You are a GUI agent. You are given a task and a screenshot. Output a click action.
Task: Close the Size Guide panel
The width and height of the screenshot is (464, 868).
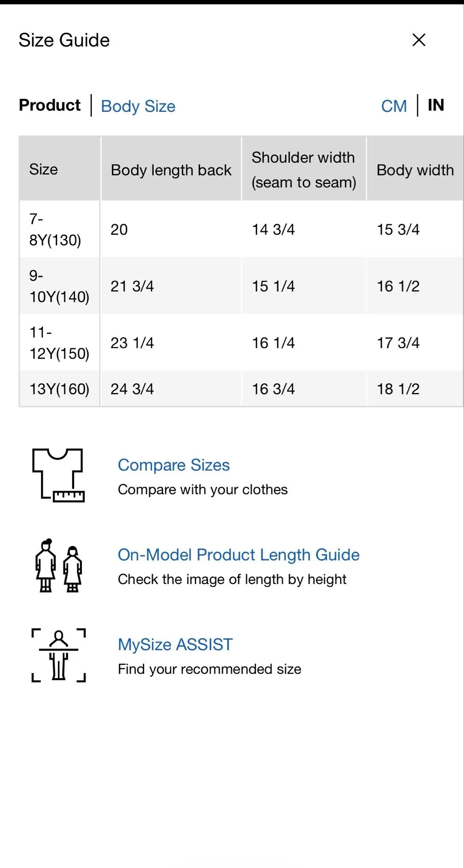[x=419, y=40]
